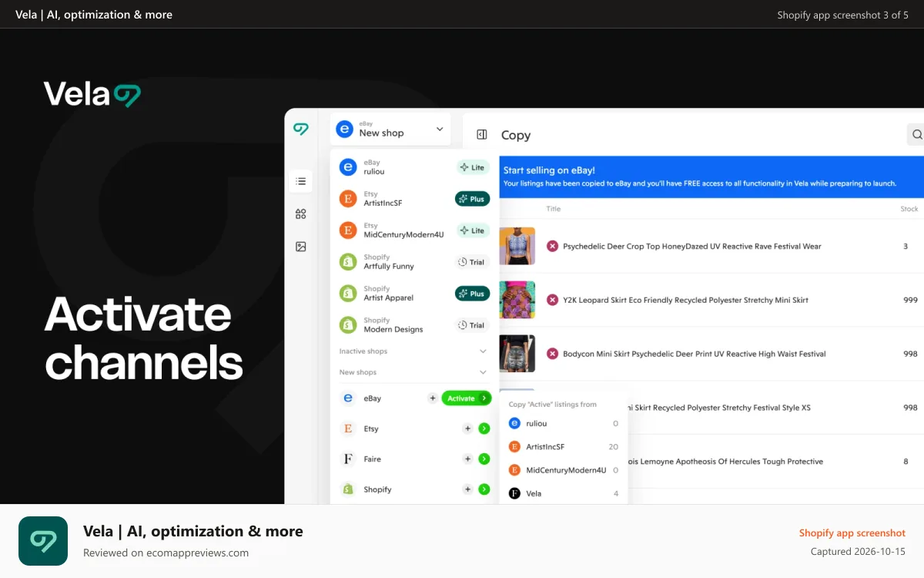Click the search icon at top right

(x=916, y=135)
